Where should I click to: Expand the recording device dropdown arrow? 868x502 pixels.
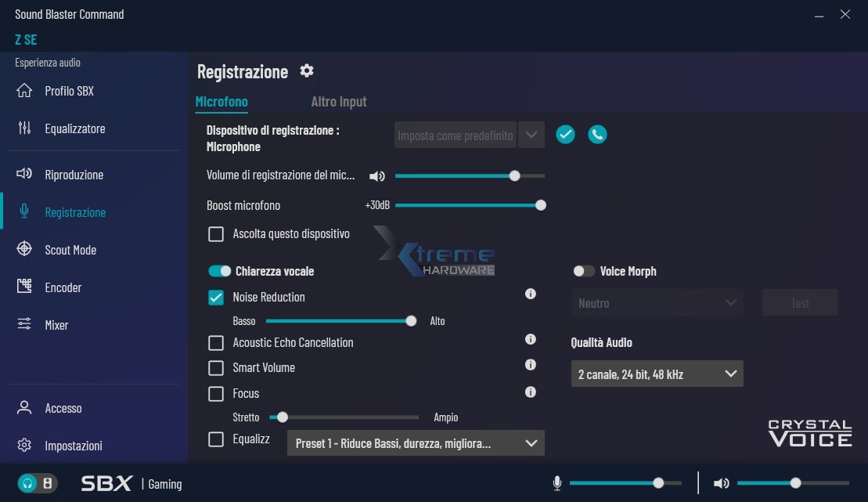531,135
